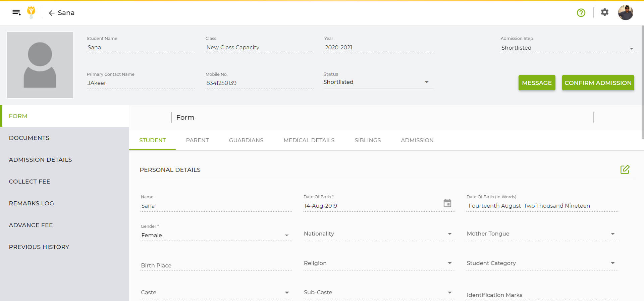
Task: Click the student photo placeholder
Action: point(40,65)
